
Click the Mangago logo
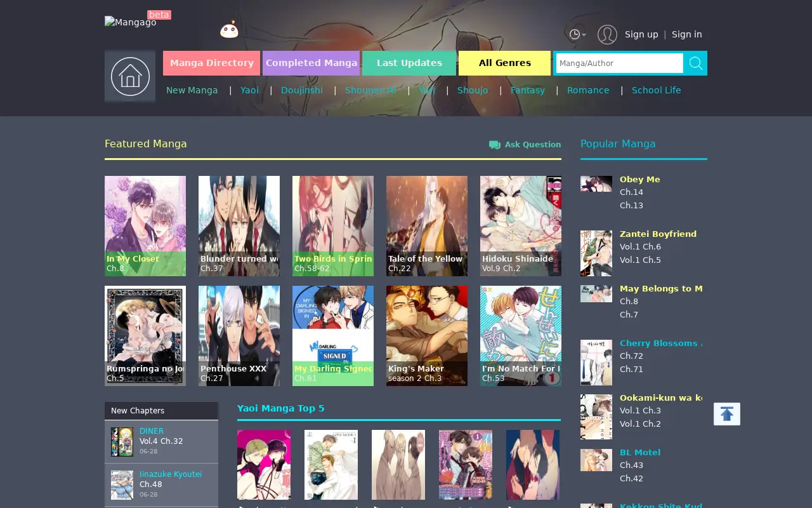(x=131, y=22)
